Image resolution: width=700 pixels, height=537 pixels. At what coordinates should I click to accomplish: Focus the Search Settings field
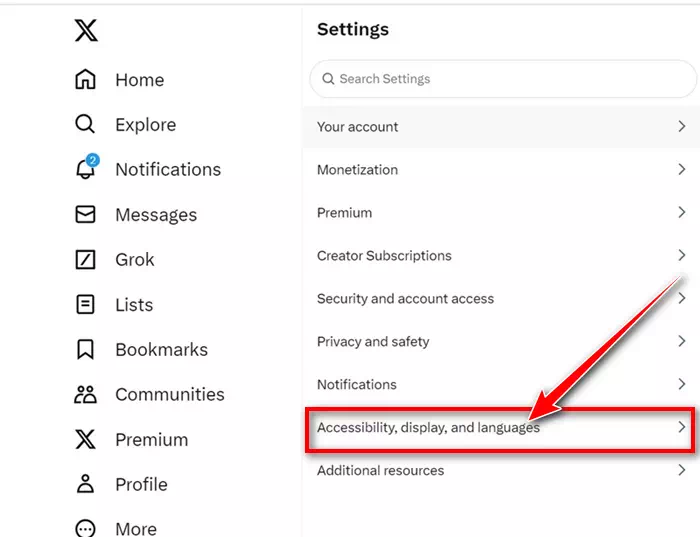pos(503,79)
